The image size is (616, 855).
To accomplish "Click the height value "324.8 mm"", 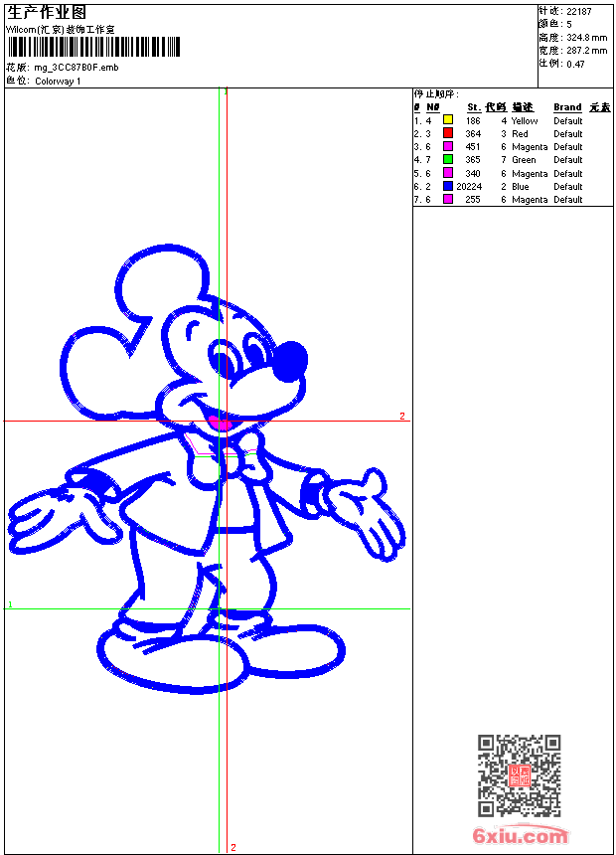I will (x=586, y=38).
